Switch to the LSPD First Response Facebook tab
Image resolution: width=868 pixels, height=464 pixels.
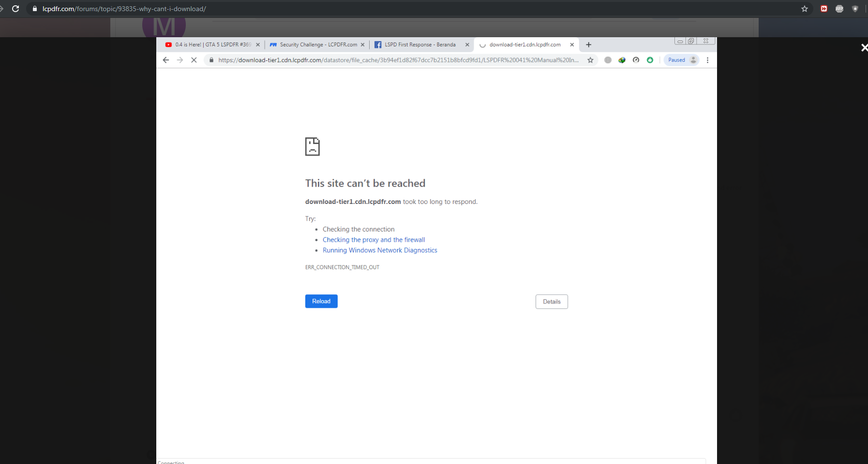pyautogui.click(x=421, y=44)
